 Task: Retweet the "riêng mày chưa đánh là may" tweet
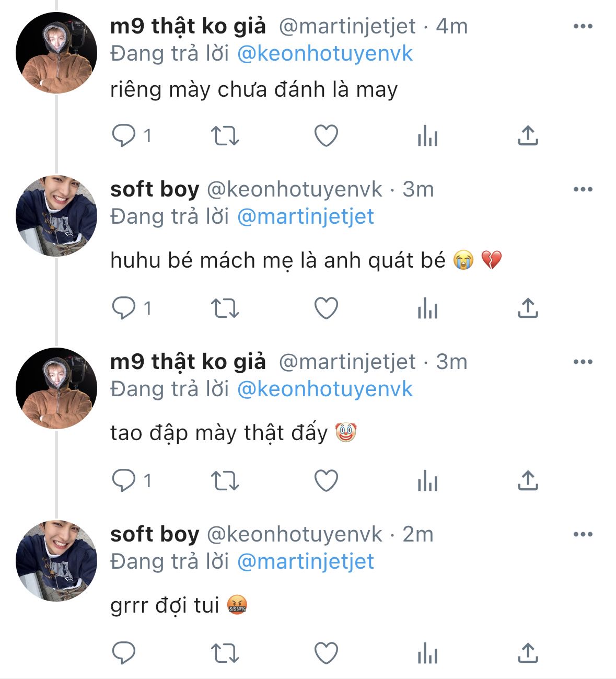click(x=225, y=136)
